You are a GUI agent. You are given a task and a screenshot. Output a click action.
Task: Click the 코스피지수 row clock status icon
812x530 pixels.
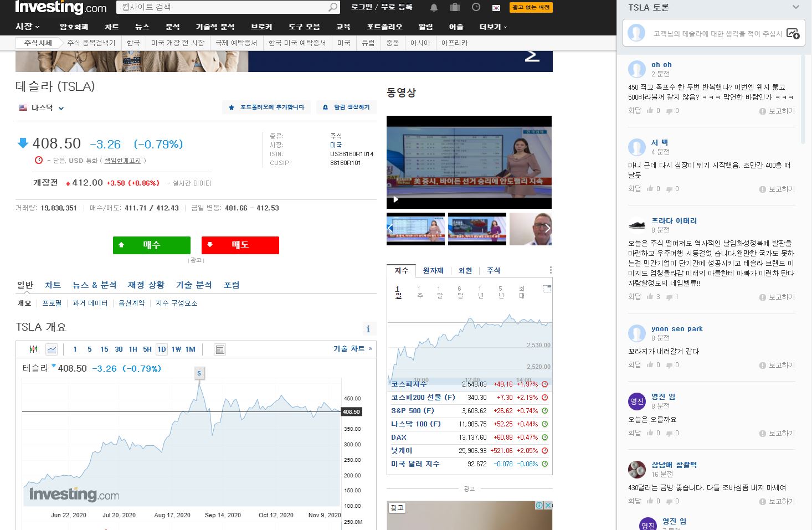pyautogui.click(x=544, y=384)
